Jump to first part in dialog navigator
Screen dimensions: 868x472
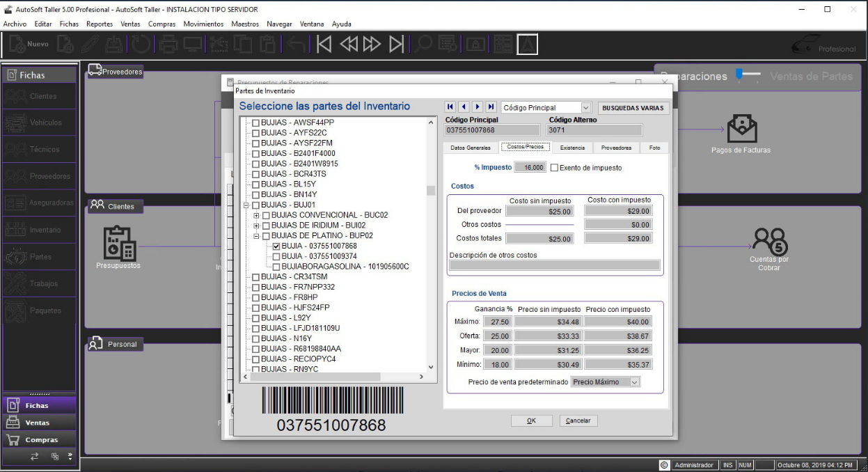[x=450, y=107]
